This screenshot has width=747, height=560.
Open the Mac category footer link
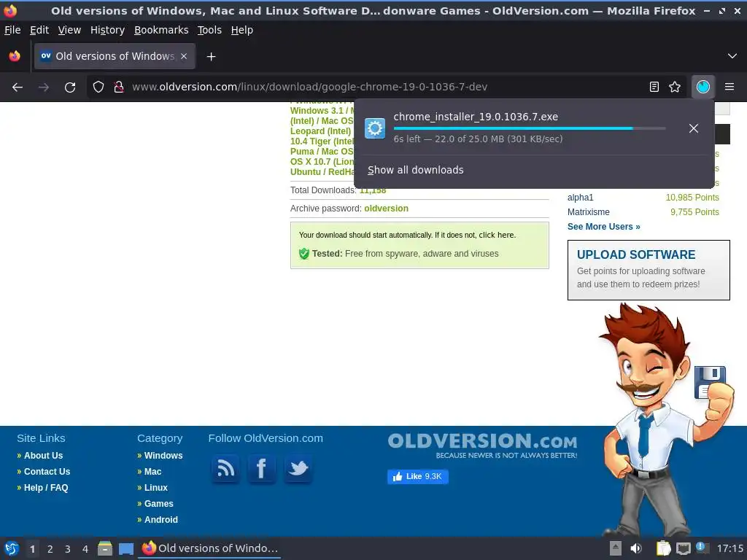point(153,472)
